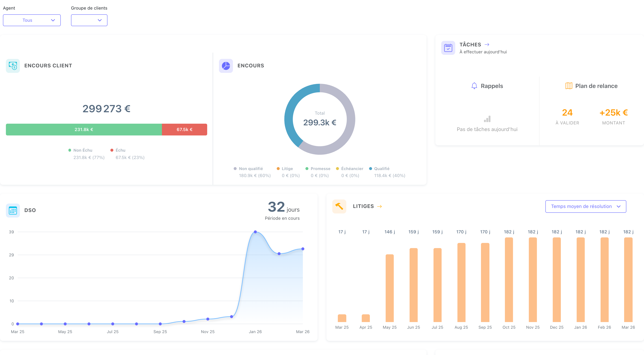Click the arrow next to TÂCHES
The image size is (644, 355).
point(487,45)
